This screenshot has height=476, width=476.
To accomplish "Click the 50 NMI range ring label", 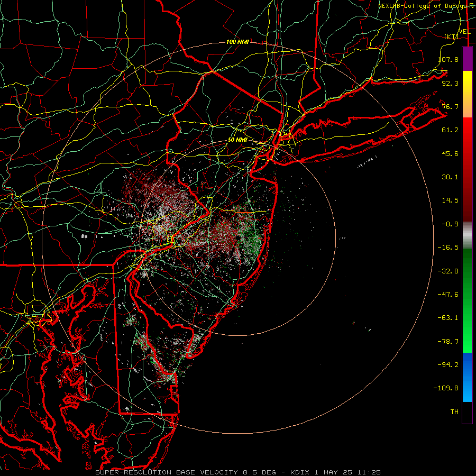I will (237, 140).
